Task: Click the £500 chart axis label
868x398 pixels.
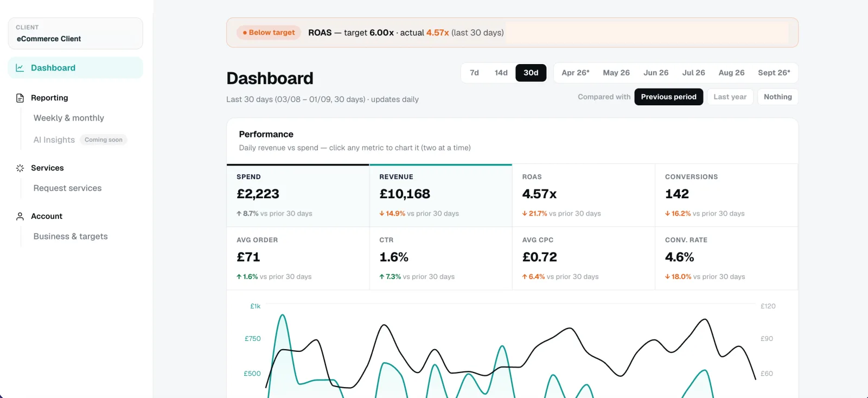Action: click(x=252, y=374)
